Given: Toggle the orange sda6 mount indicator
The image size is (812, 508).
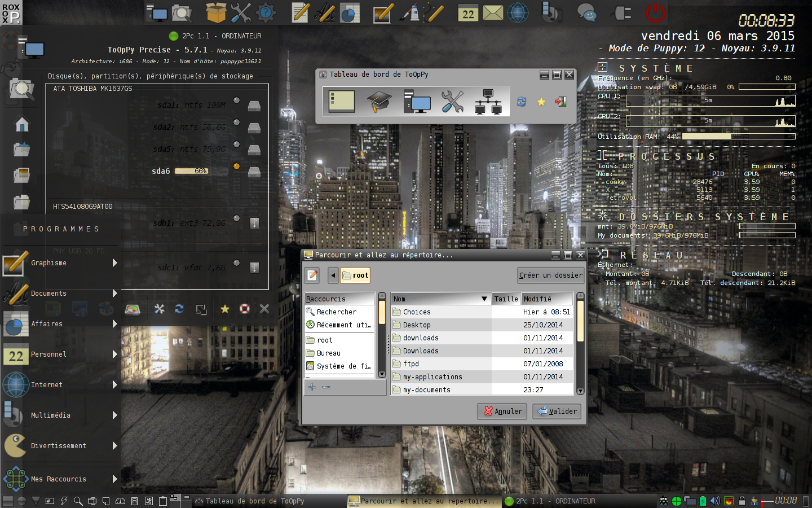Looking at the screenshot, I should coord(237,167).
